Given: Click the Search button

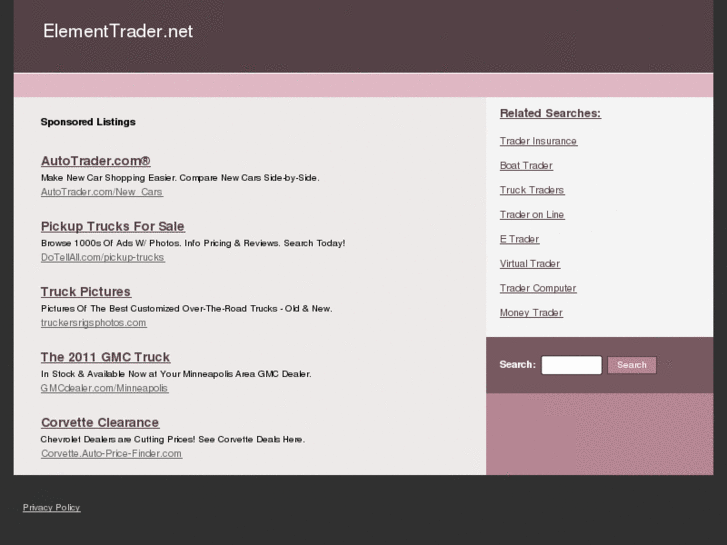Looking at the screenshot, I should (632, 365).
